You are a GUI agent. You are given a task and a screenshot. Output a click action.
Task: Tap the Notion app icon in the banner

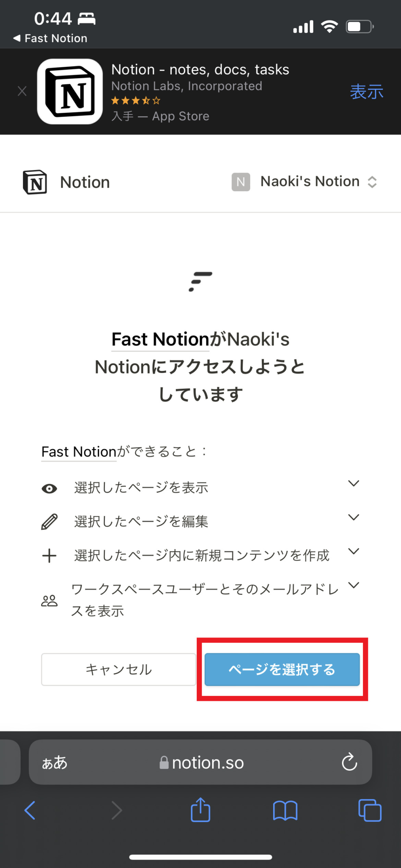point(69,91)
